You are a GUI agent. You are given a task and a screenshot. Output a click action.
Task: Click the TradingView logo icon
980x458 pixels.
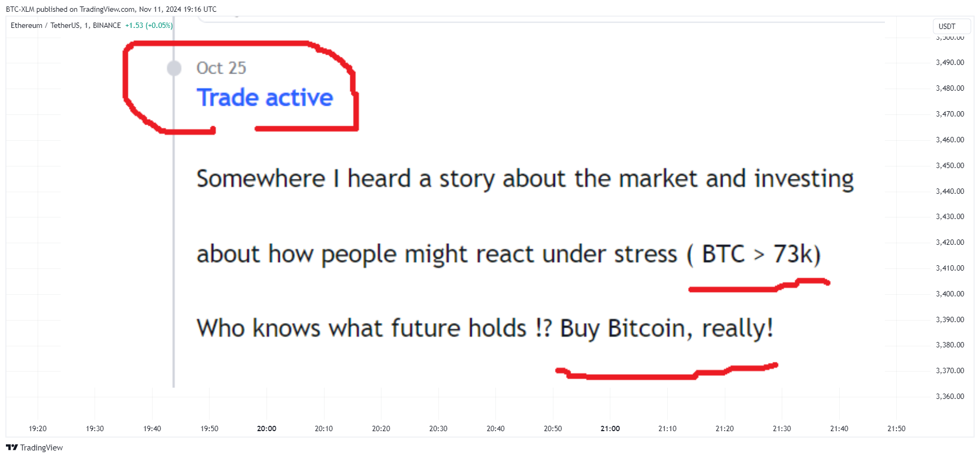click(x=12, y=447)
